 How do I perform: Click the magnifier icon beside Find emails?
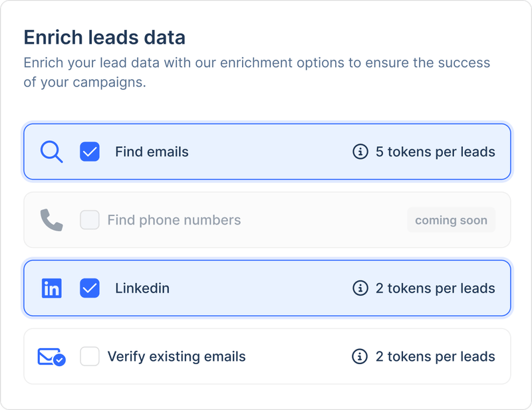[x=51, y=152]
